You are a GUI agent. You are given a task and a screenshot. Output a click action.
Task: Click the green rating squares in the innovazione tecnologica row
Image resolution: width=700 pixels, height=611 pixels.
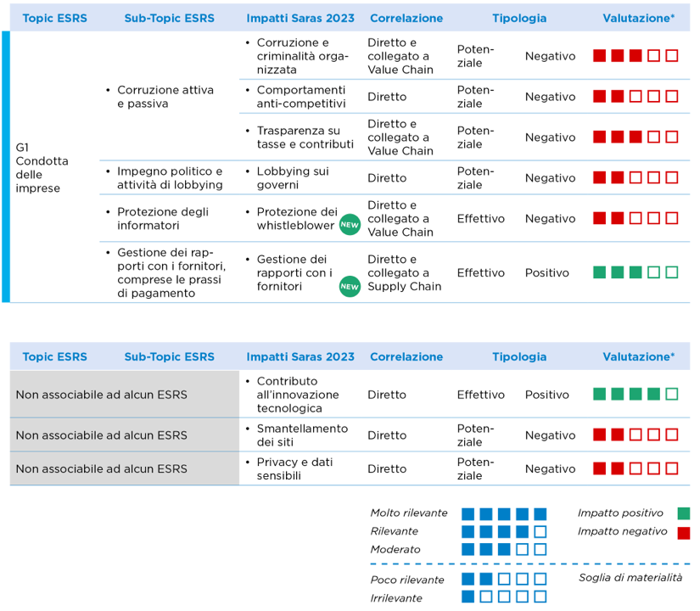636,395
